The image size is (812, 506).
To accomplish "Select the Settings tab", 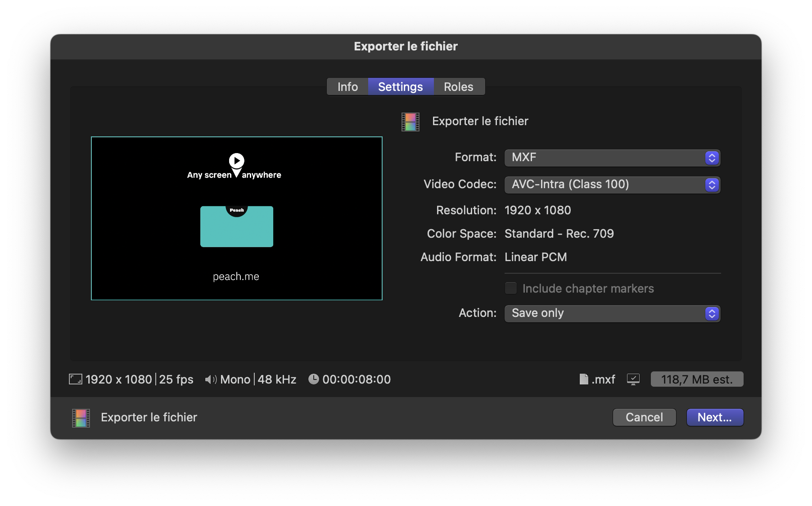I will [401, 86].
